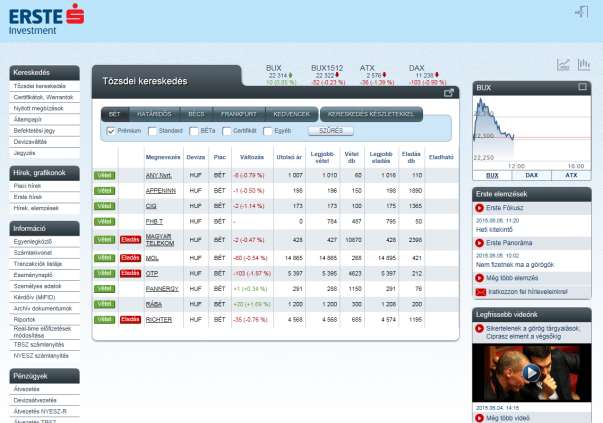
Task: Click the BUX index ticker at top
Action: pos(280,75)
